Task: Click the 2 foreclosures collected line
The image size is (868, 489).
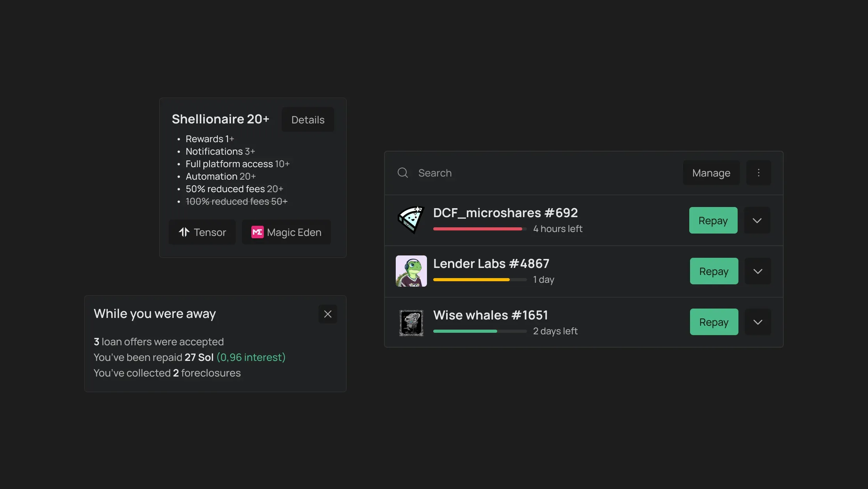Action: [167, 373]
